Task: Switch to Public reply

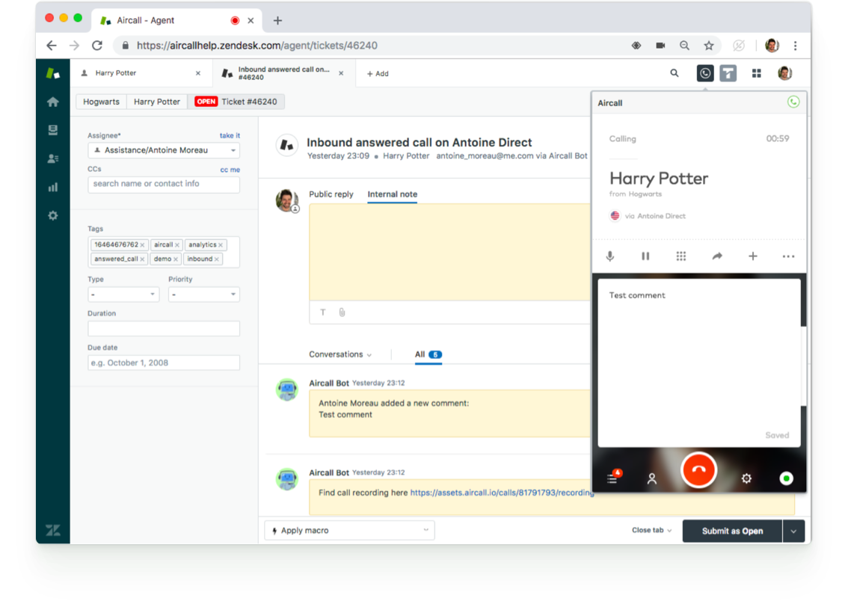Action: [x=331, y=194]
